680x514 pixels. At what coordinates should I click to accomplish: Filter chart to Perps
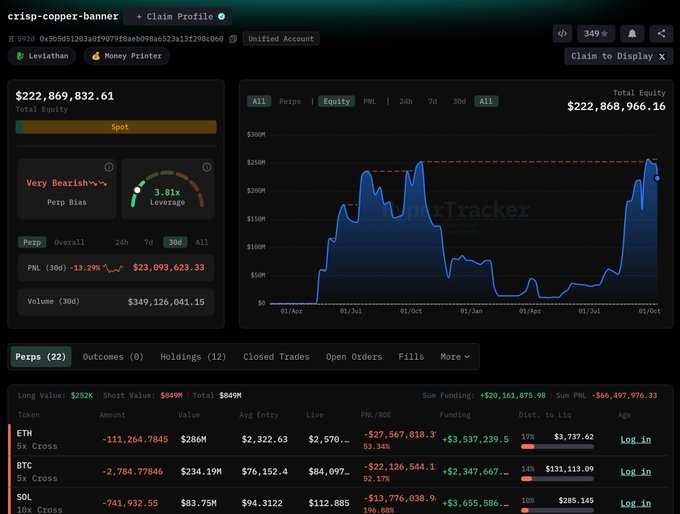pos(290,101)
